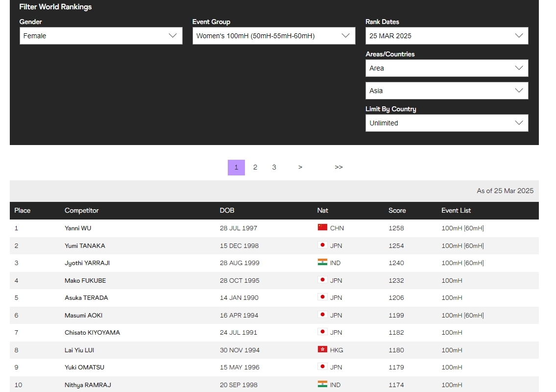This screenshot has height=392, width=556.
Task: Go to results page 3
Action: (274, 168)
